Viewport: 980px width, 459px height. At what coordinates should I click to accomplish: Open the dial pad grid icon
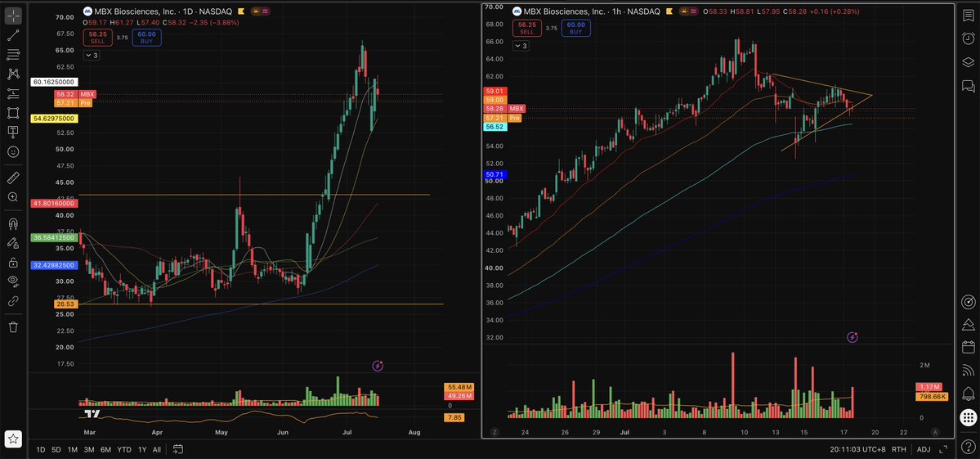(x=968, y=417)
